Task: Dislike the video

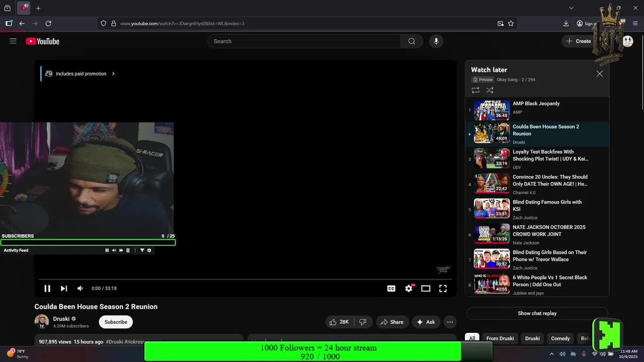Action: point(363,322)
